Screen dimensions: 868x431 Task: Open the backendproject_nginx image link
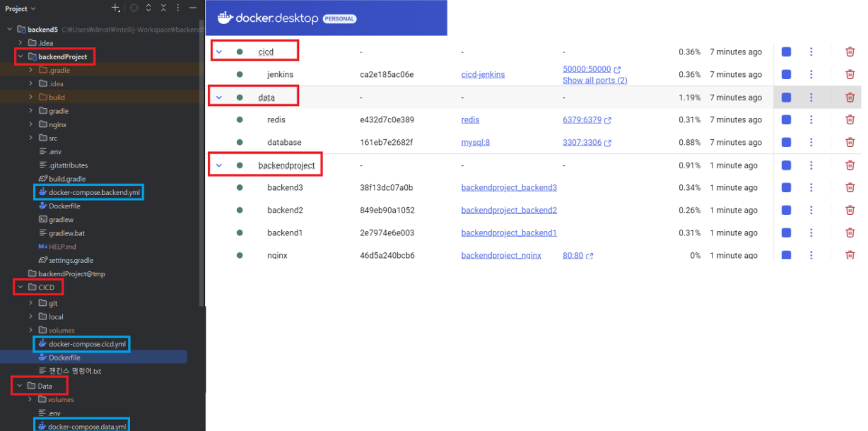[x=501, y=255]
